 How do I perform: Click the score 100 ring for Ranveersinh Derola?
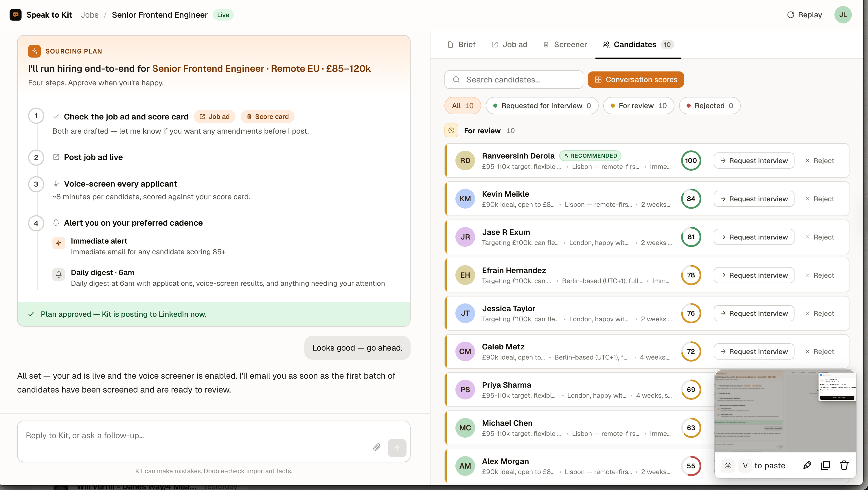[x=691, y=161]
